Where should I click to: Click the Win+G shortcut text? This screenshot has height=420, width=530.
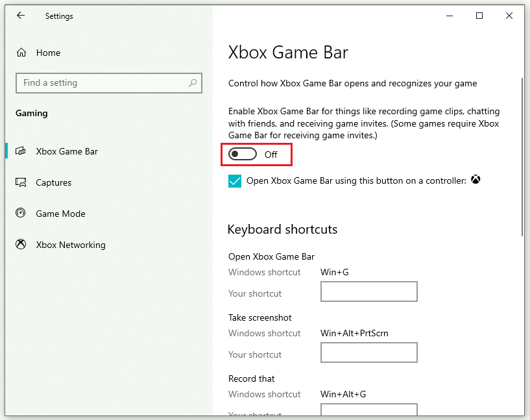(334, 272)
